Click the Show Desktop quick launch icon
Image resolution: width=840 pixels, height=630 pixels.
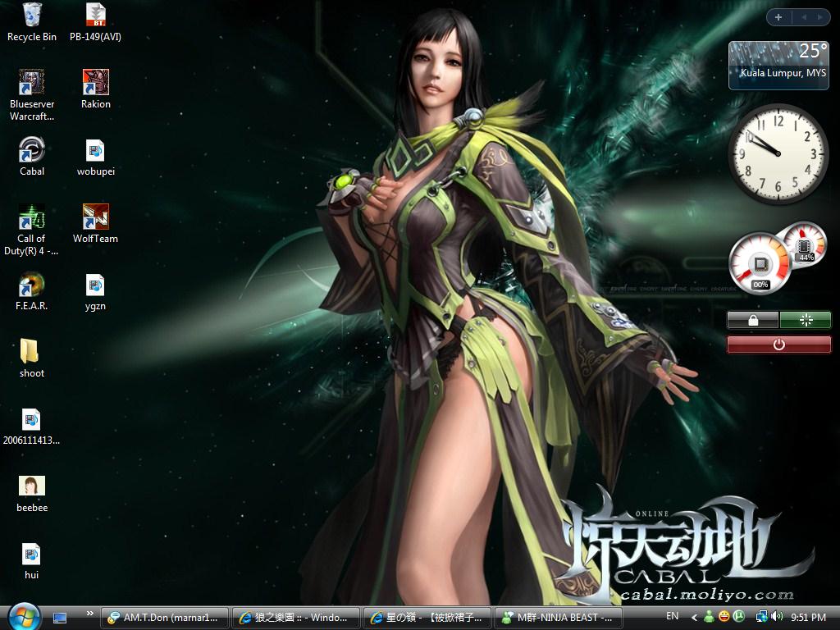pos(60,618)
